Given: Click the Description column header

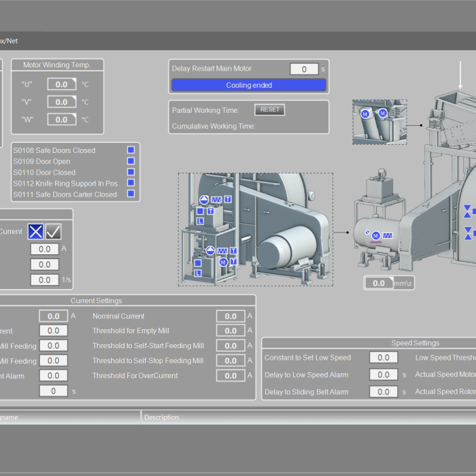Looking at the screenshot, I should [x=162, y=418].
